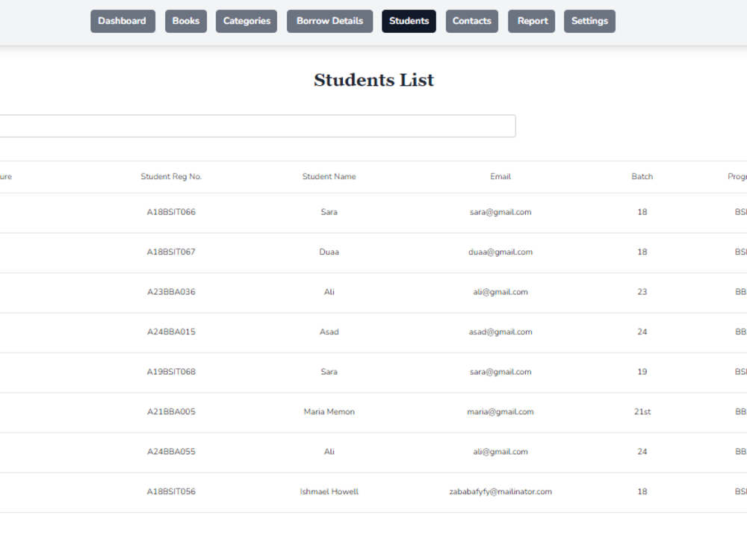Open the Books section
This screenshot has width=747, height=560.
pos(185,21)
